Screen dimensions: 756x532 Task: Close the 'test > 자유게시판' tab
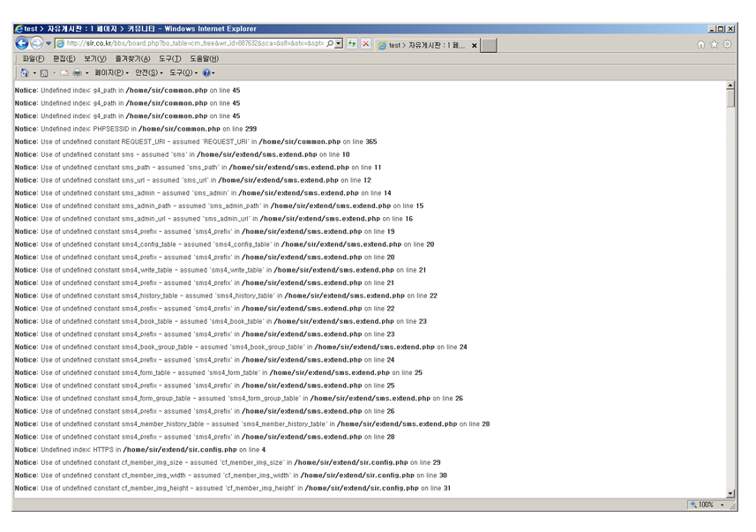(474, 45)
